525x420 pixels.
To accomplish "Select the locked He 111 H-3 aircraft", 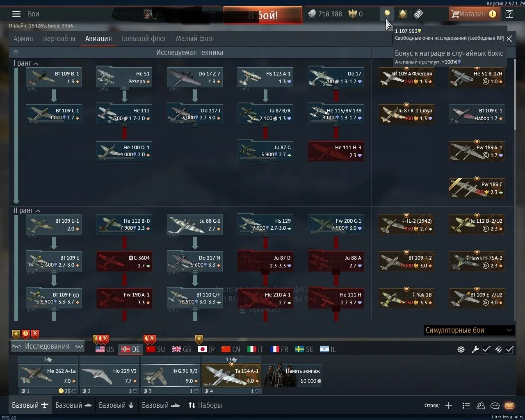I will (x=336, y=151).
